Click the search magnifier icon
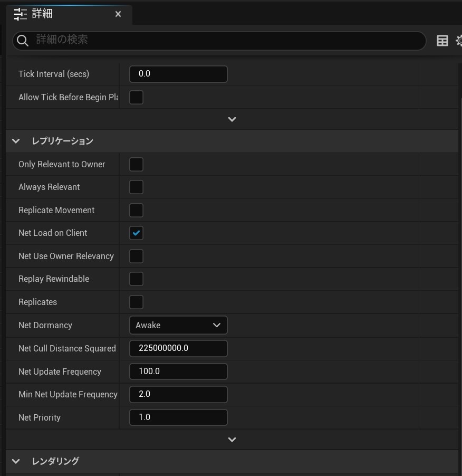Image resolution: width=462 pixels, height=476 pixels. [23, 41]
